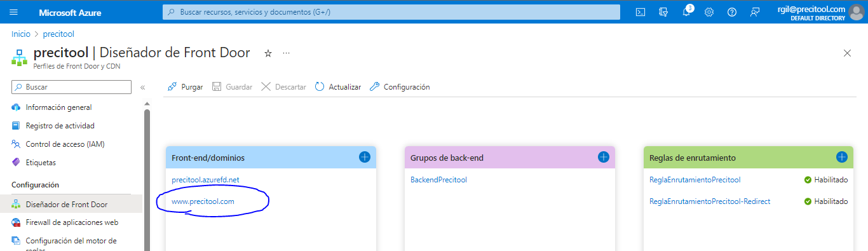Viewport: 868px width, 251px height.
Task: Focus the sidebar Buscar field
Action: pyautogui.click(x=72, y=87)
